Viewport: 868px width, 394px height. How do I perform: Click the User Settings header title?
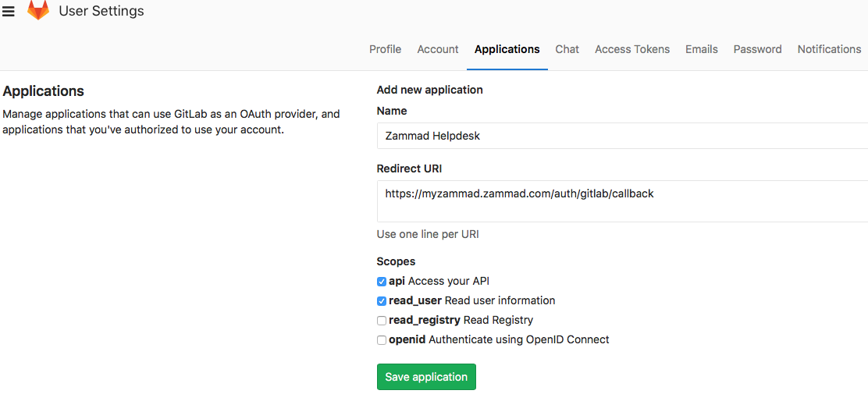[101, 10]
